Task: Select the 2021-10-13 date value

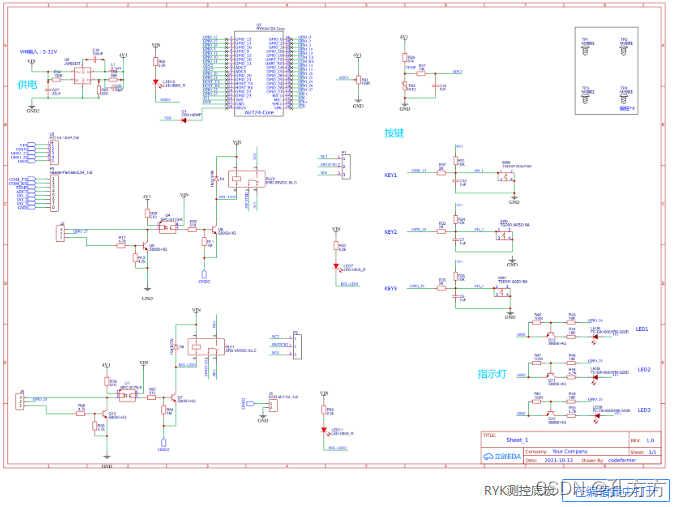Action: 558,460
